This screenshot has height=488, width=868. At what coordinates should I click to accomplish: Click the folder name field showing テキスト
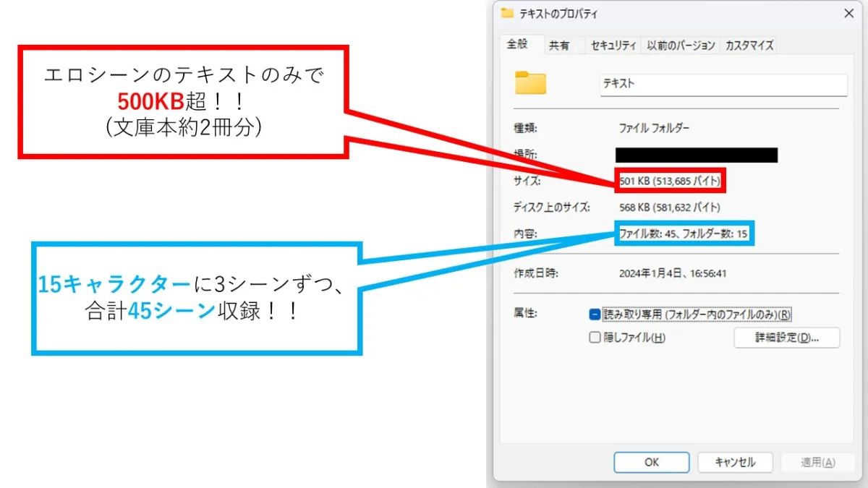pos(722,85)
